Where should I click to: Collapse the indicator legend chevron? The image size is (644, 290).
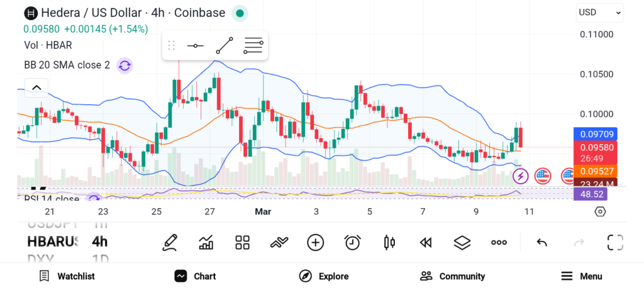click(x=36, y=87)
